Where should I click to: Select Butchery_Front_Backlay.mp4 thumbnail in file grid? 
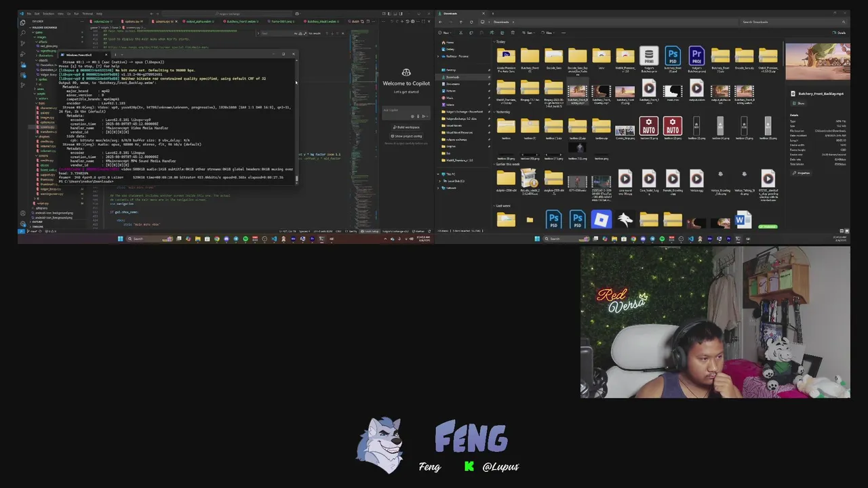click(578, 91)
